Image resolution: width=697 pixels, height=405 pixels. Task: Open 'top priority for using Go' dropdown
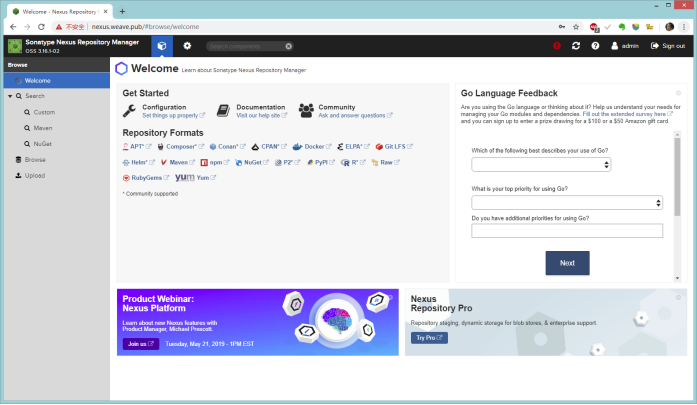tap(567, 203)
